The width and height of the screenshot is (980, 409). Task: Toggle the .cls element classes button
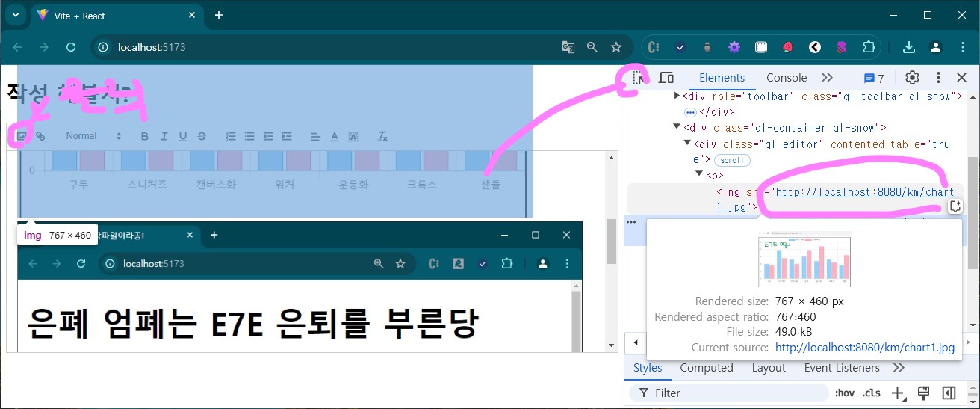point(871,393)
